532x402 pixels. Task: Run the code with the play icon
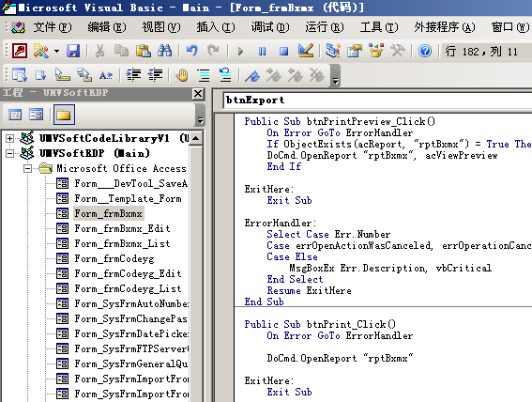[x=240, y=52]
